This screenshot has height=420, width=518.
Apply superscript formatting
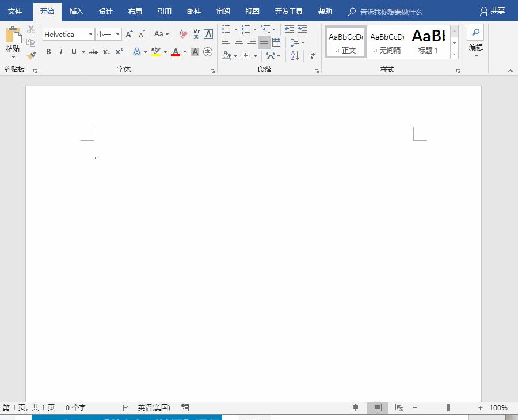(119, 52)
